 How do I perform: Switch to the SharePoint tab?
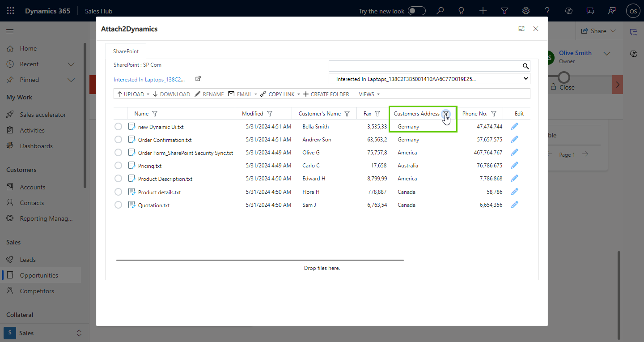[126, 51]
